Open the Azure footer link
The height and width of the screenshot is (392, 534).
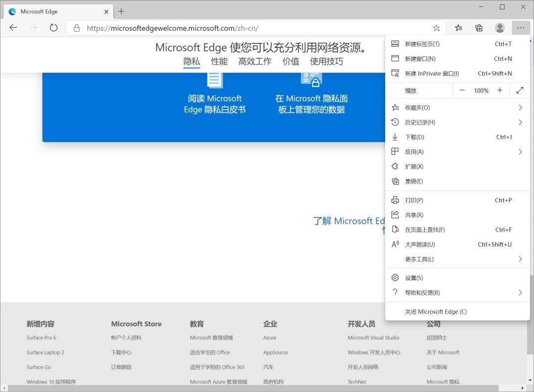click(270, 338)
